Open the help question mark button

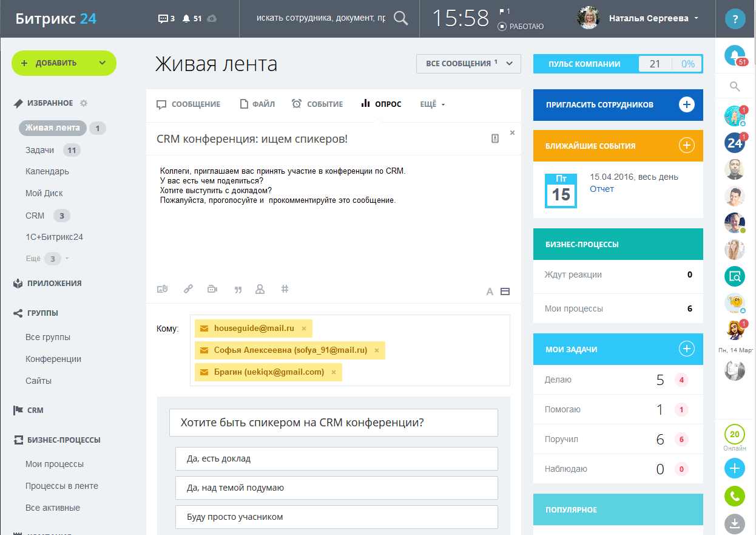pos(735,19)
